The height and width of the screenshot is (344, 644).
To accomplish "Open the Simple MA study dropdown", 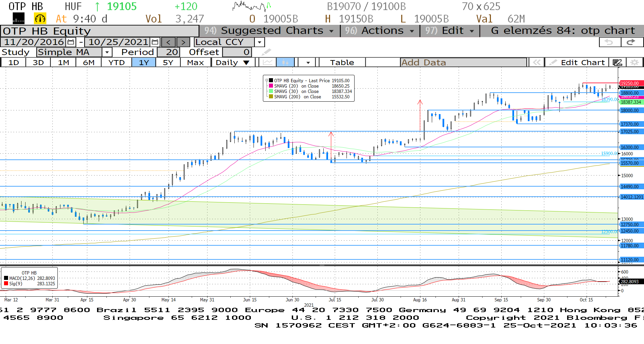I will [107, 52].
